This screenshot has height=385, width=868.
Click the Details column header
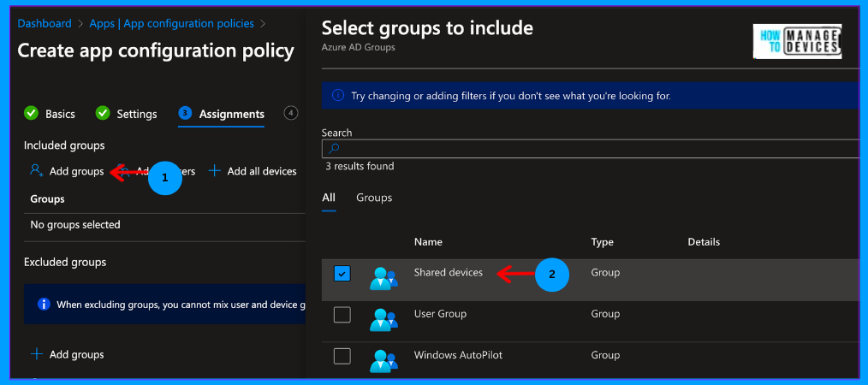[x=704, y=242]
